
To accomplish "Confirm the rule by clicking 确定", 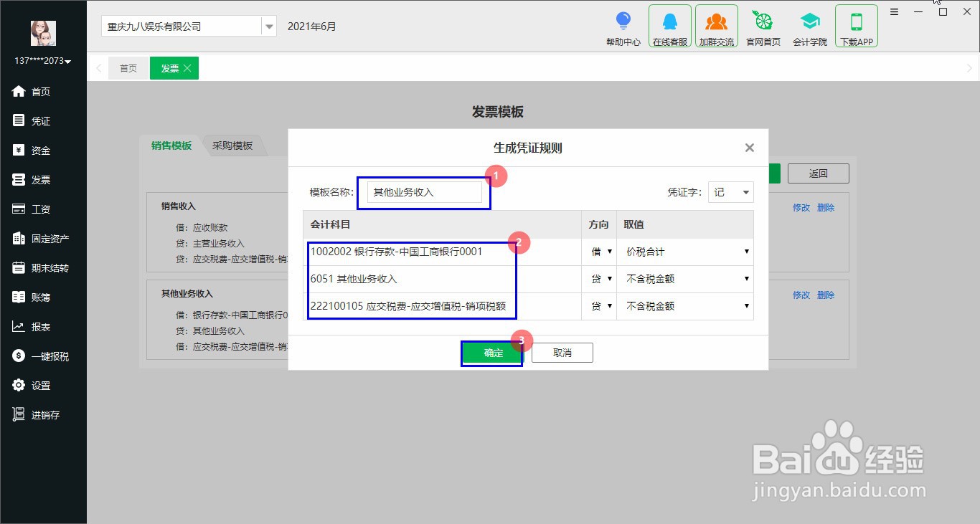I will click(491, 352).
